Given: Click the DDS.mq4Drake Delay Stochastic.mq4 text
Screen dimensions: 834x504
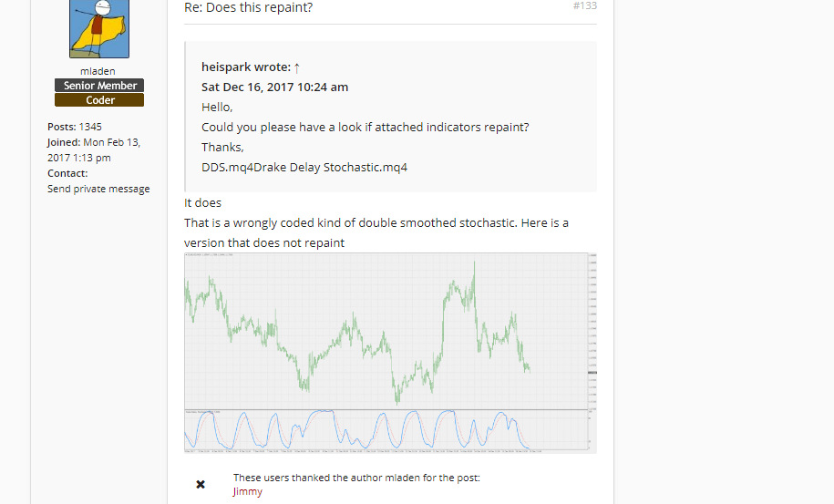Looking at the screenshot, I should (304, 167).
